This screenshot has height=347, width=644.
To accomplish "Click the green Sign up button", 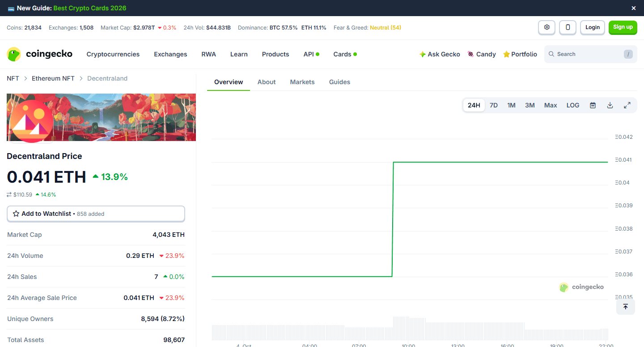I will tap(623, 27).
